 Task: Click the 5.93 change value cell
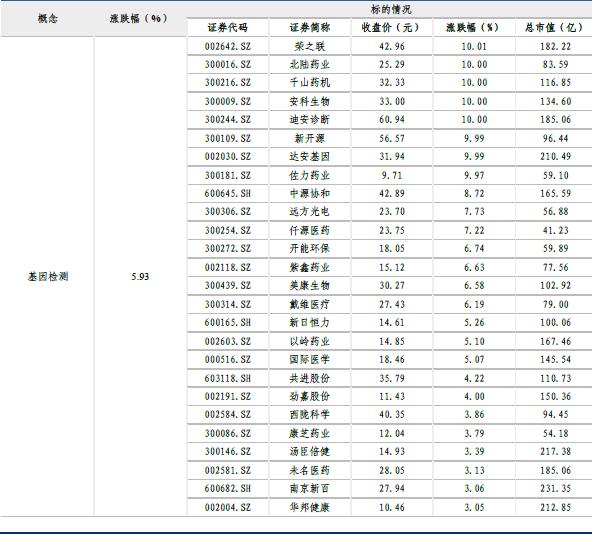pos(140,276)
